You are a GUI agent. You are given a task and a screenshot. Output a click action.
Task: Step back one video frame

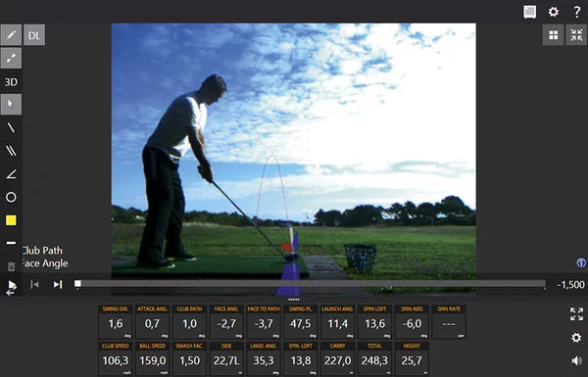[x=34, y=285]
